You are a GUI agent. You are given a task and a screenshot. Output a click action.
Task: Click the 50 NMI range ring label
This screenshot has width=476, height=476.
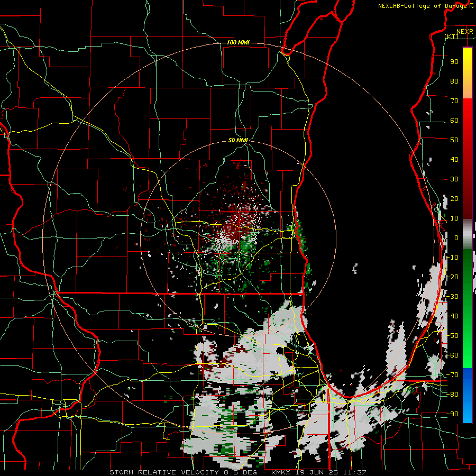[238, 140]
